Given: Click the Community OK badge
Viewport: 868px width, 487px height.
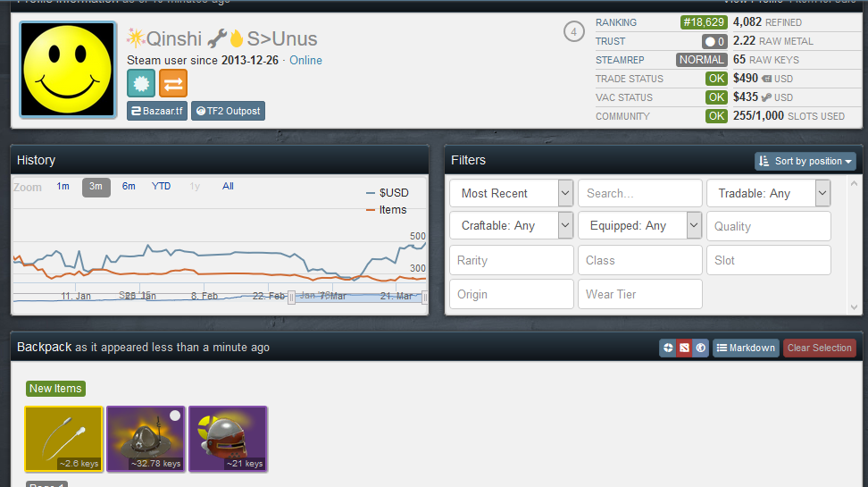Looking at the screenshot, I should coord(716,116).
